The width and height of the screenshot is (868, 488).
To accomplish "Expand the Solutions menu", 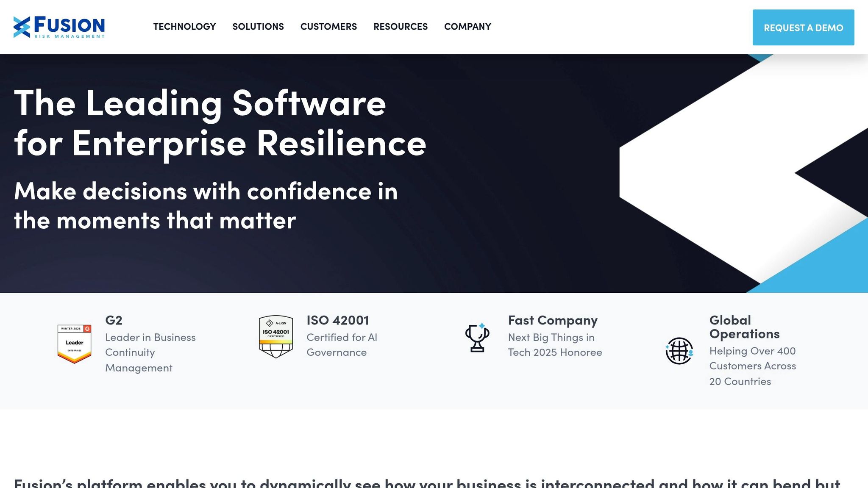I will (x=258, y=27).
